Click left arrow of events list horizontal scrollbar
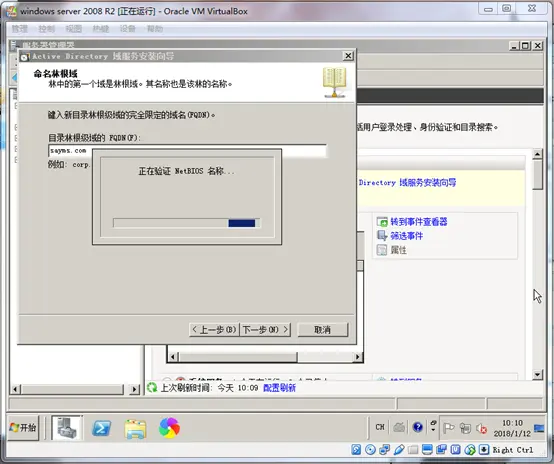 tap(173, 357)
